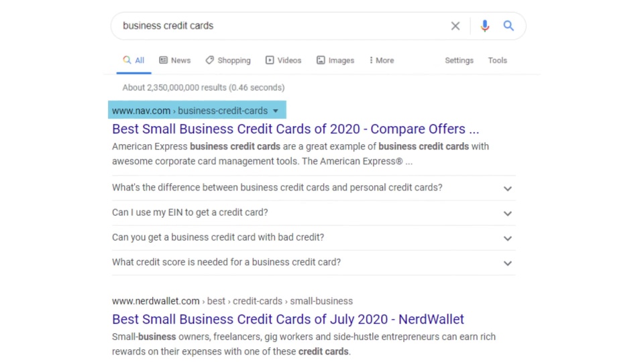Select the All results tab
Image resolution: width=644 pixels, height=362 pixels.
134,60
